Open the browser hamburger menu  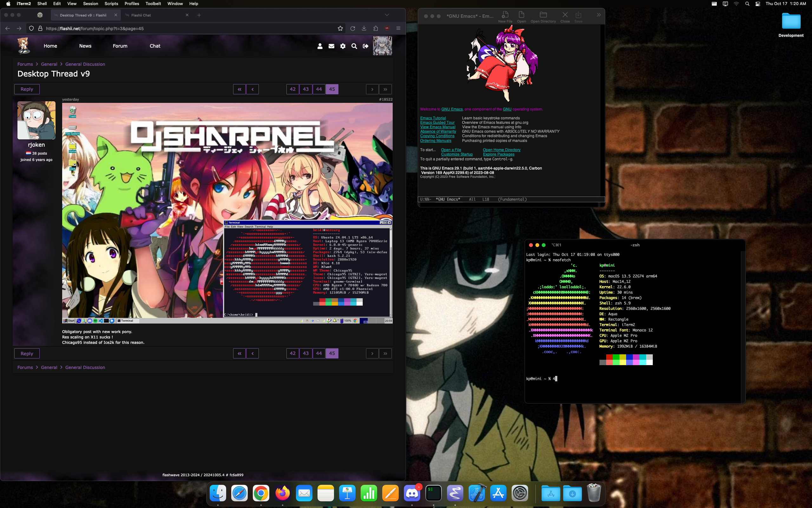pos(398,29)
